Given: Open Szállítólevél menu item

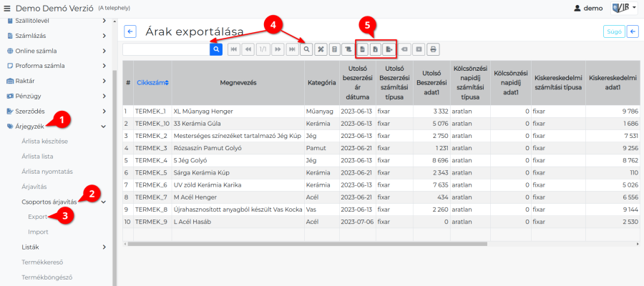Looking at the screenshot, I should (x=57, y=21).
